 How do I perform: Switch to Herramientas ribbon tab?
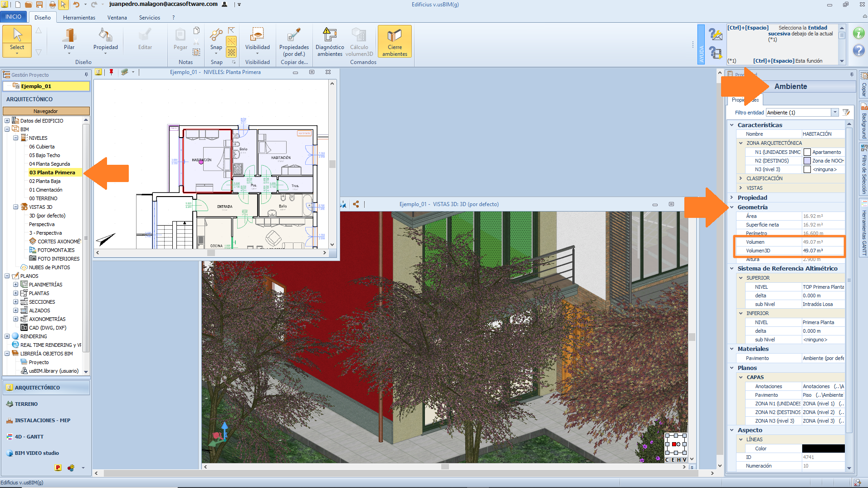click(x=79, y=18)
